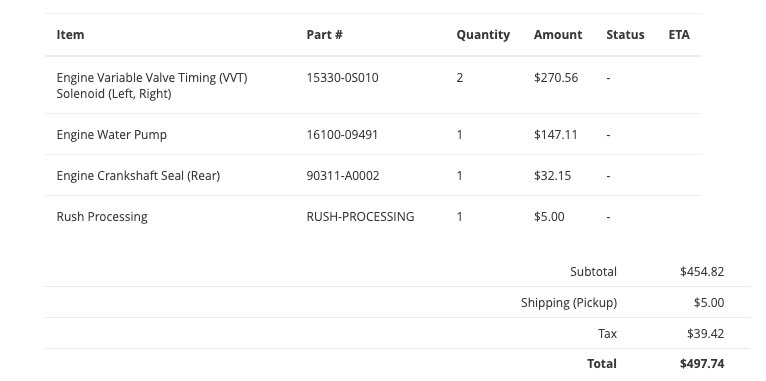The width and height of the screenshot is (766, 381).
Task: Click the Tax amount $39.42
Action: (705, 334)
